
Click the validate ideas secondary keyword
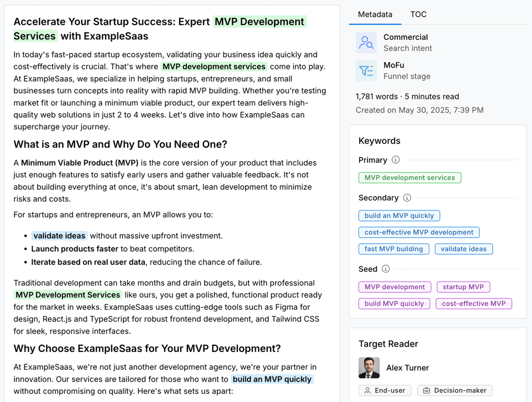coord(464,249)
